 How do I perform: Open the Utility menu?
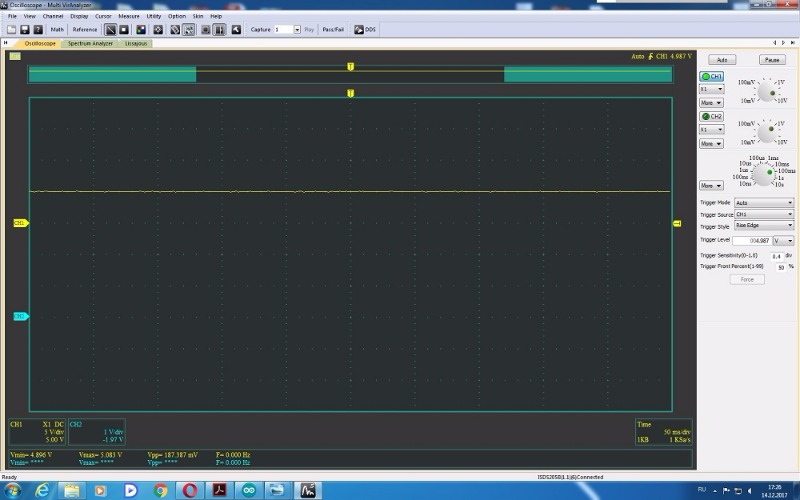click(154, 16)
